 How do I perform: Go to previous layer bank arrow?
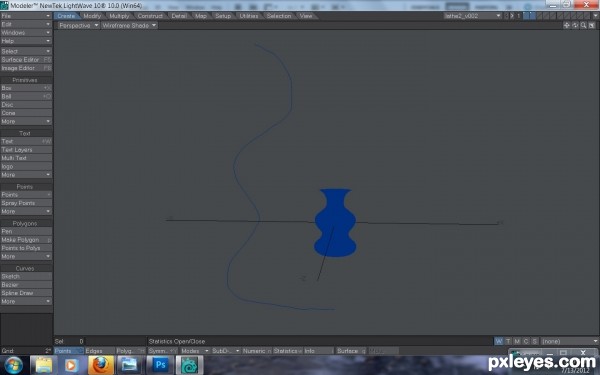click(x=506, y=16)
